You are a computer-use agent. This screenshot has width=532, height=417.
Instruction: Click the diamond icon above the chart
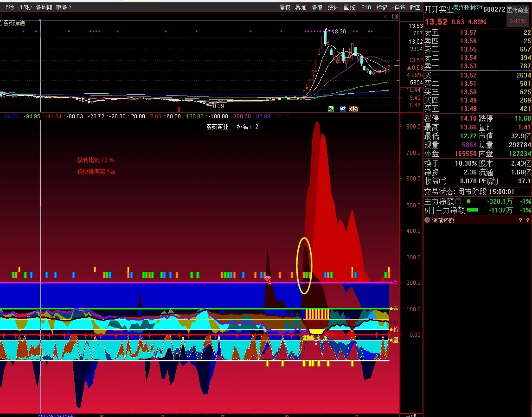click(387, 16)
